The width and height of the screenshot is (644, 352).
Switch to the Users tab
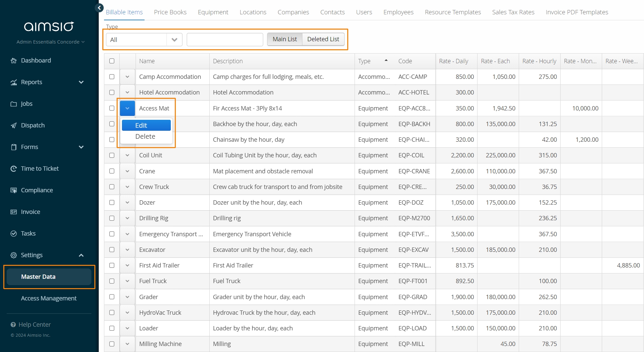pos(364,12)
